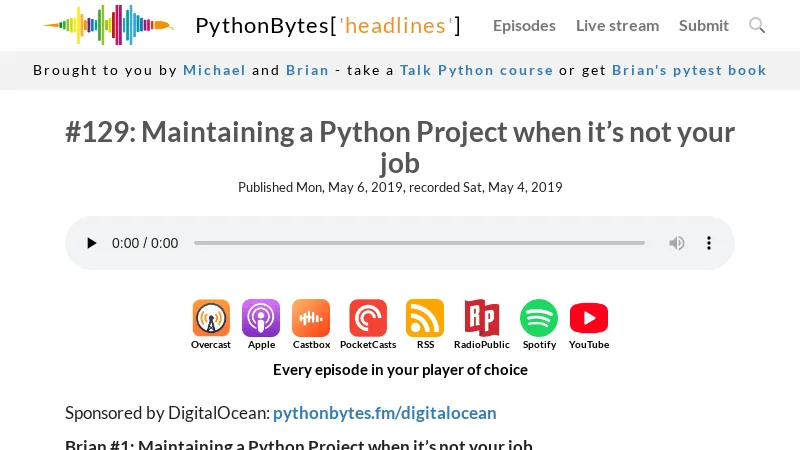Visit the pythonbytes.fm/digitalocean sponsor link
Image resolution: width=800 pixels, height=450 pixels.
384,413
